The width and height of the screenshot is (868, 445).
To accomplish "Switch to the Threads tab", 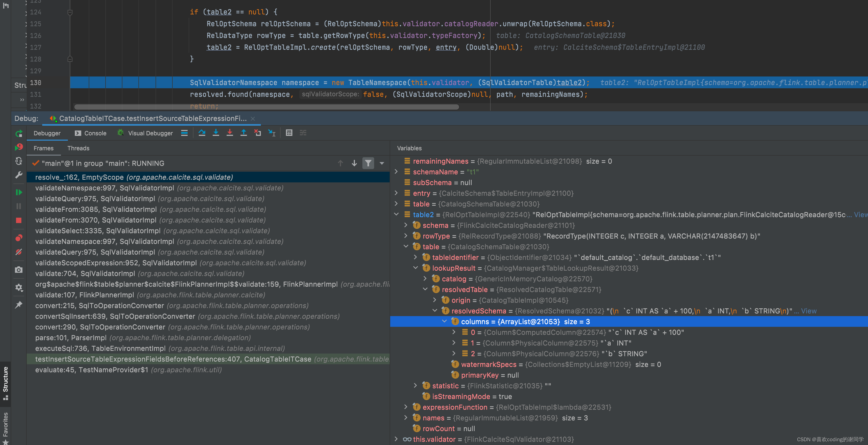I will click(78, 148).
